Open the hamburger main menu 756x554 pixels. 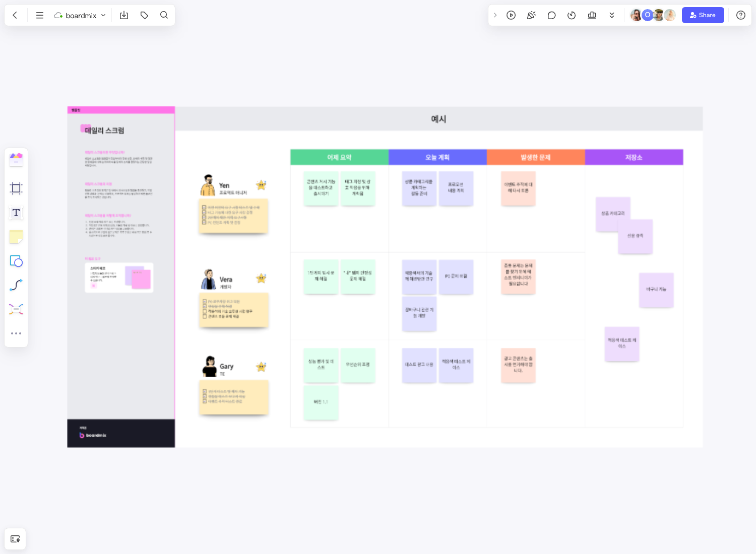click(40, 15)
